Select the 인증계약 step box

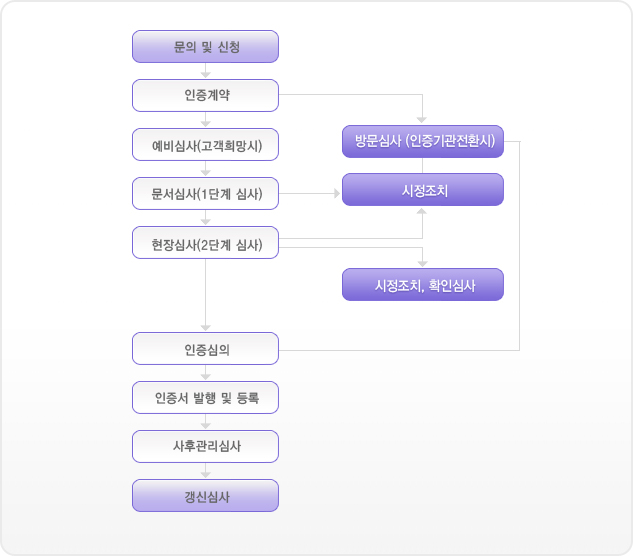point(205,95)
